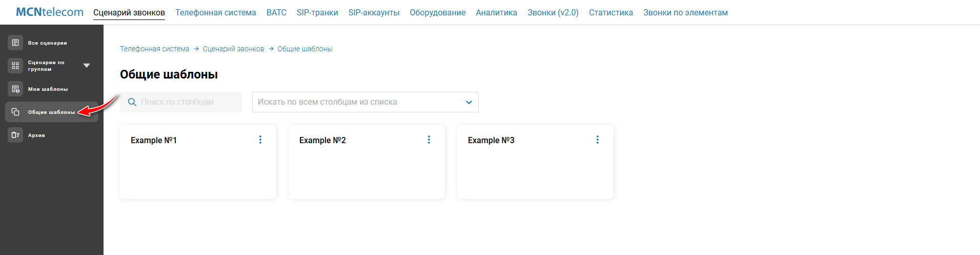980x255 pixels.
Task: Click the Телефонная система breadcrumb link
Action: [155, 49]
